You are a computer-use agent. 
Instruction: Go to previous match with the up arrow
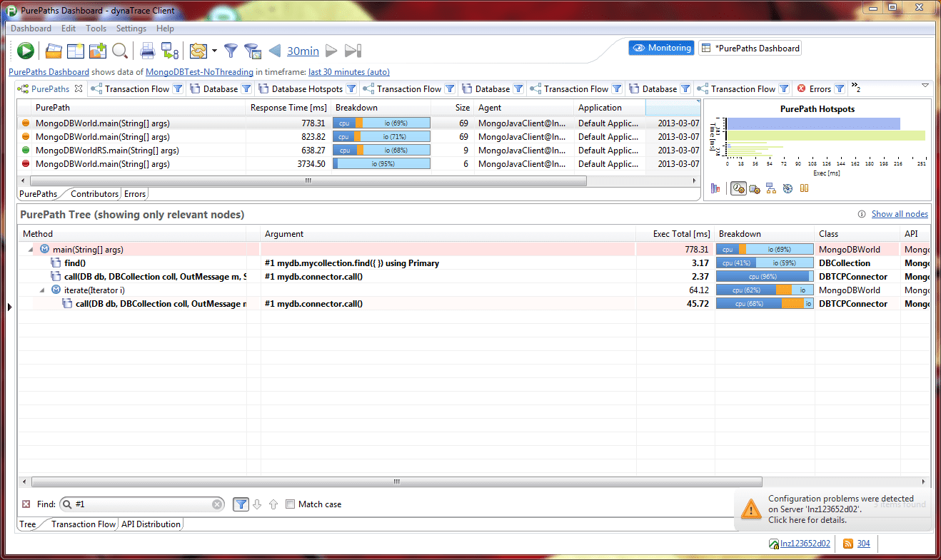point(273,504)
